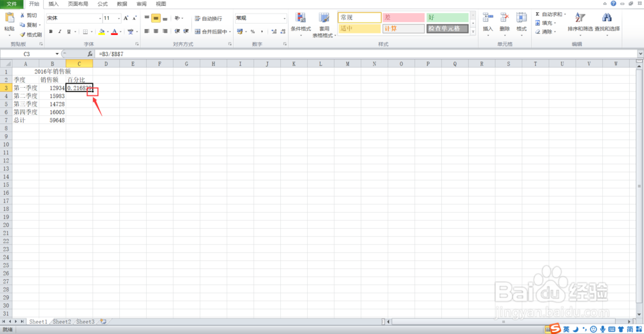The width and height of the screenshot is (644, 334).
Task: Click the accounting number format icon
Action: click(x=240, y=32)
